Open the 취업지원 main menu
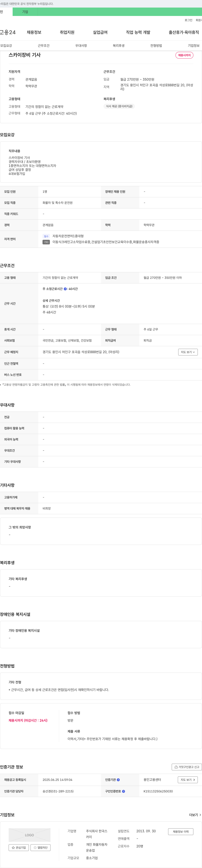The image size is (202, 868). (x=67, y=32)
